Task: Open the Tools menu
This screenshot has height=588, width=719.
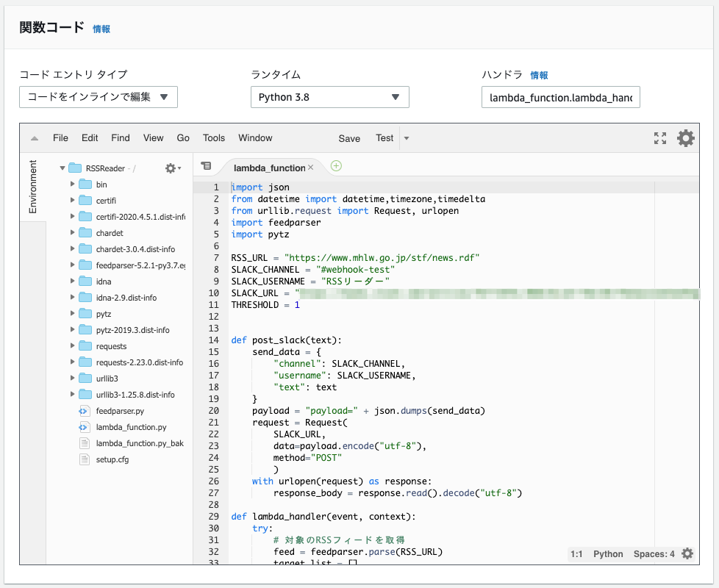Action: (213, 137)
